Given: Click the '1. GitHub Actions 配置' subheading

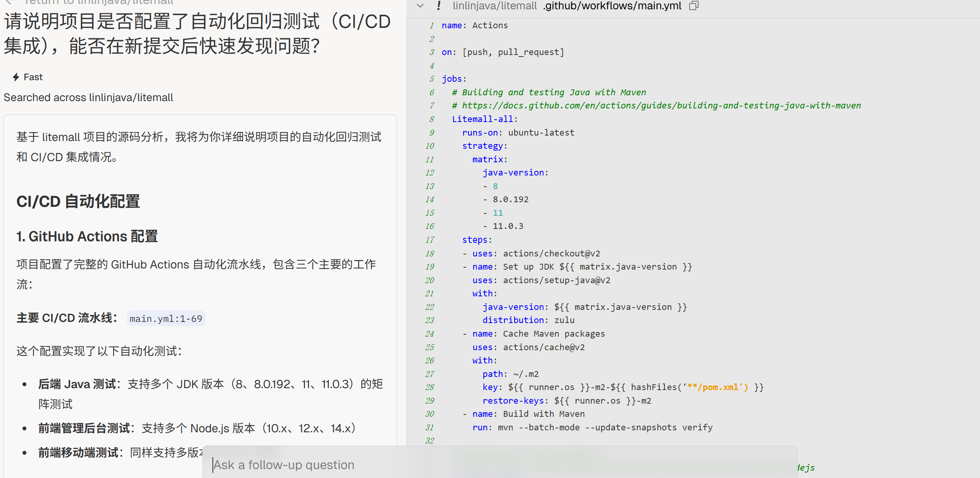Looking at the screenshot, I should (x=87, y=236).
